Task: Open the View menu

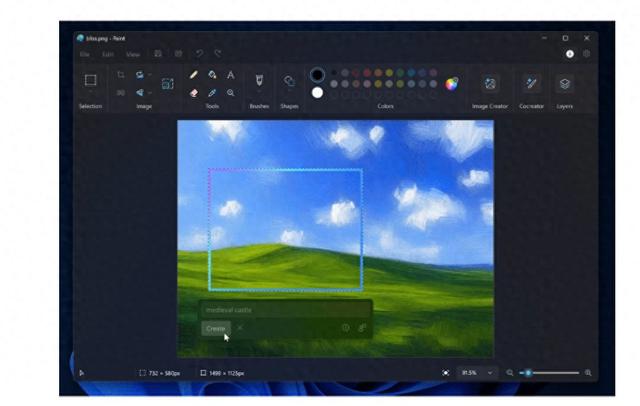Action: tap(132, 54)
